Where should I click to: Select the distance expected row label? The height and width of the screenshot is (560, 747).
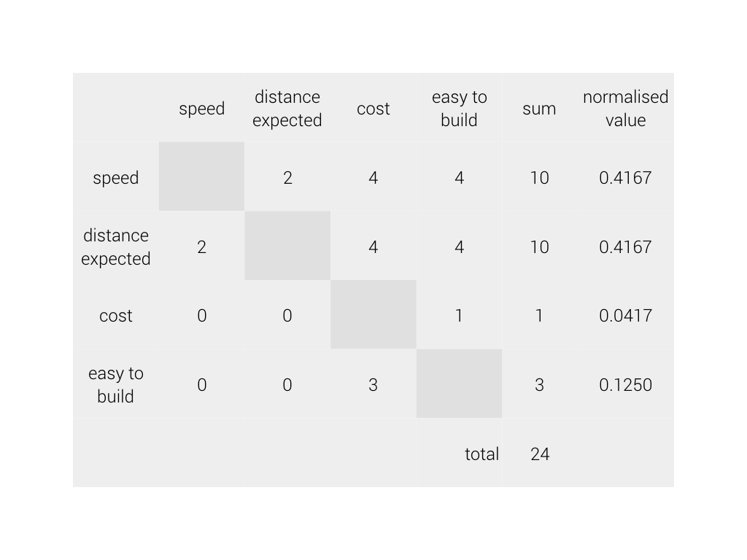pyautogui.click(x=116, y=246)
